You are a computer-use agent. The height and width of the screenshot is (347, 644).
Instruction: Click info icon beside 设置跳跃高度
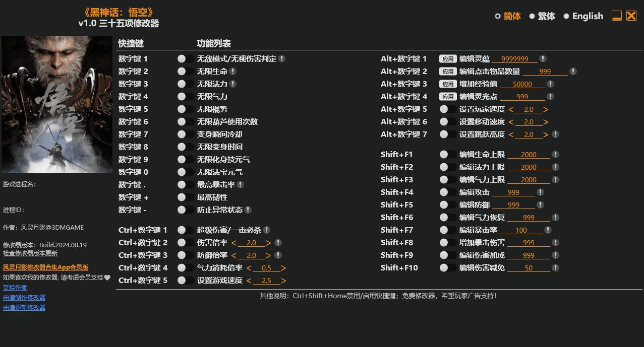[x=555, y=134]
